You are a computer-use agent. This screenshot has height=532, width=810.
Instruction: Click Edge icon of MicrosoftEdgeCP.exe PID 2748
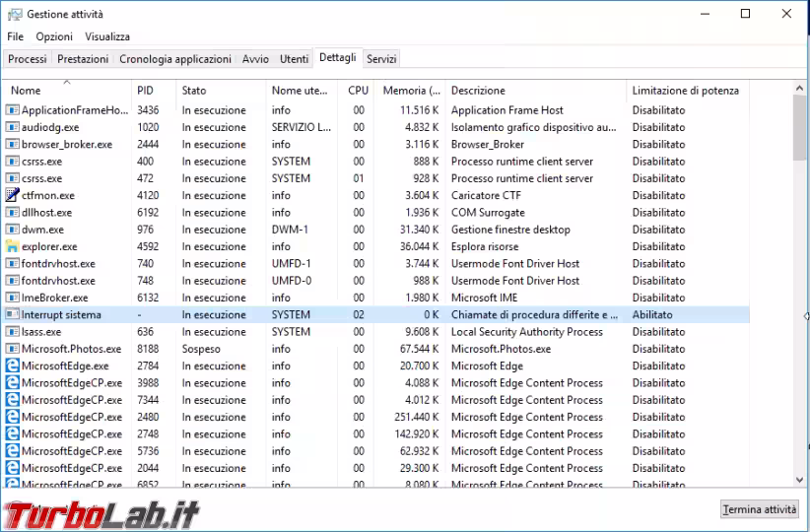click(x=13, y=433)
